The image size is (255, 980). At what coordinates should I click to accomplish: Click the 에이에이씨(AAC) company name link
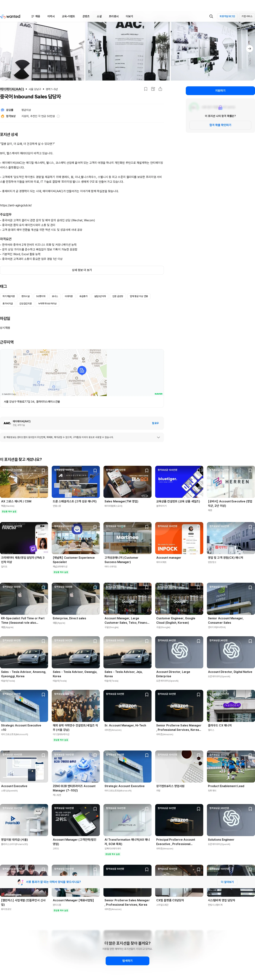12,89
